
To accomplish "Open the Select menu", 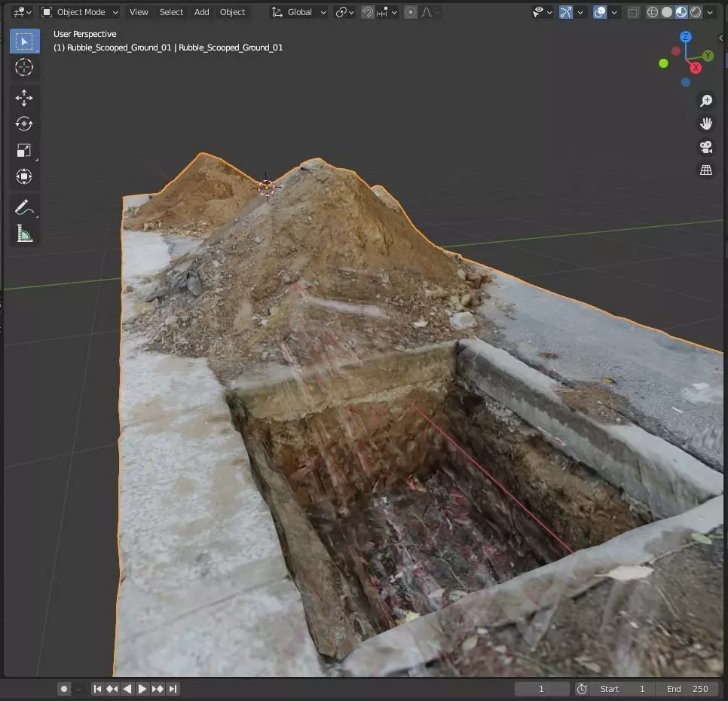I will click(x=171, y=12).
